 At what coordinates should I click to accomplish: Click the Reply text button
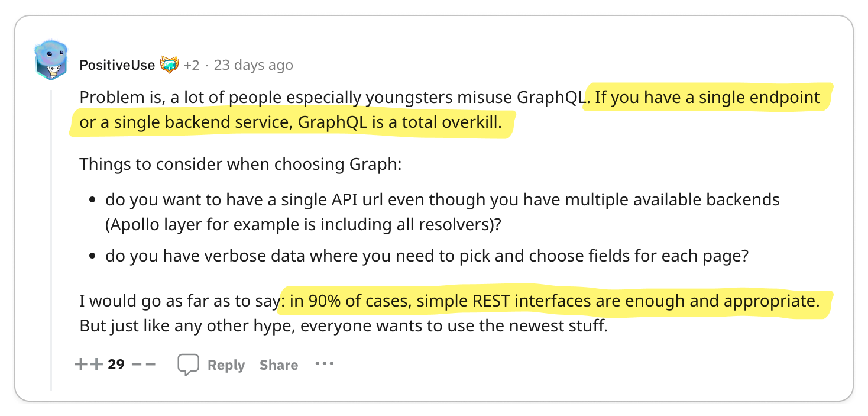coord(226,365)
